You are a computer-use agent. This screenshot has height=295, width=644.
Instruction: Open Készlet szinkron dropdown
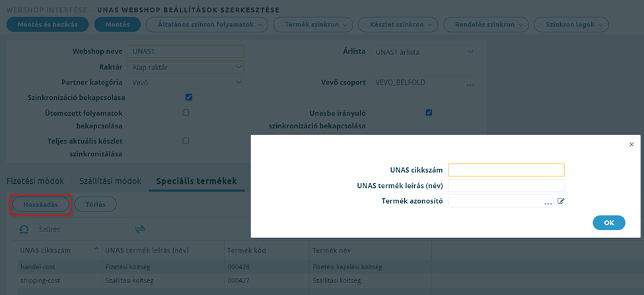click(x=398, y=24)
